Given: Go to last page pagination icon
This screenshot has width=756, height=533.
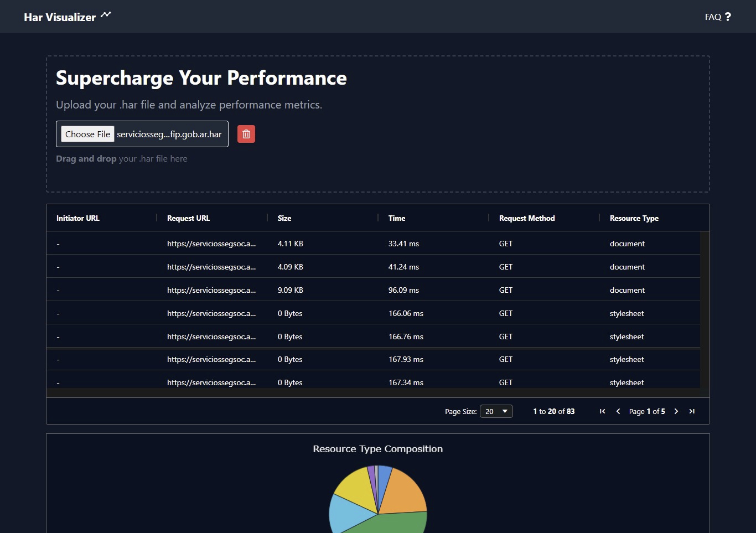Looking at the screenshot, I should tap(692, 411).
